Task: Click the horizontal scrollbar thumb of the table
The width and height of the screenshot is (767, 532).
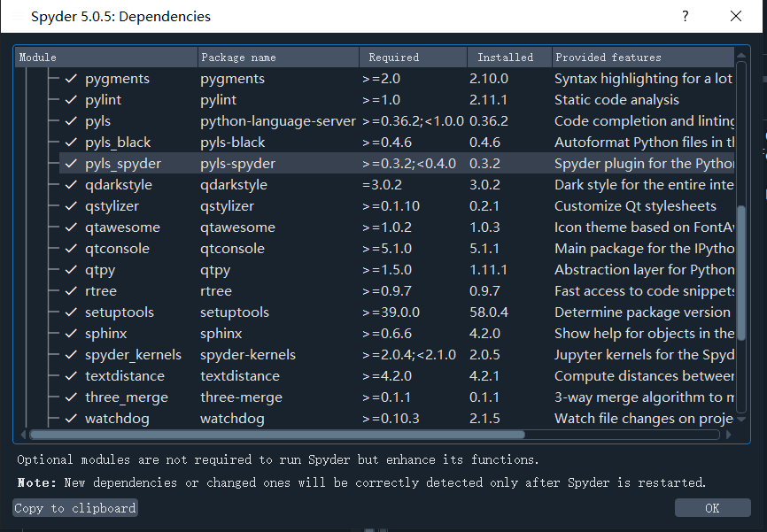Action: 277,435
